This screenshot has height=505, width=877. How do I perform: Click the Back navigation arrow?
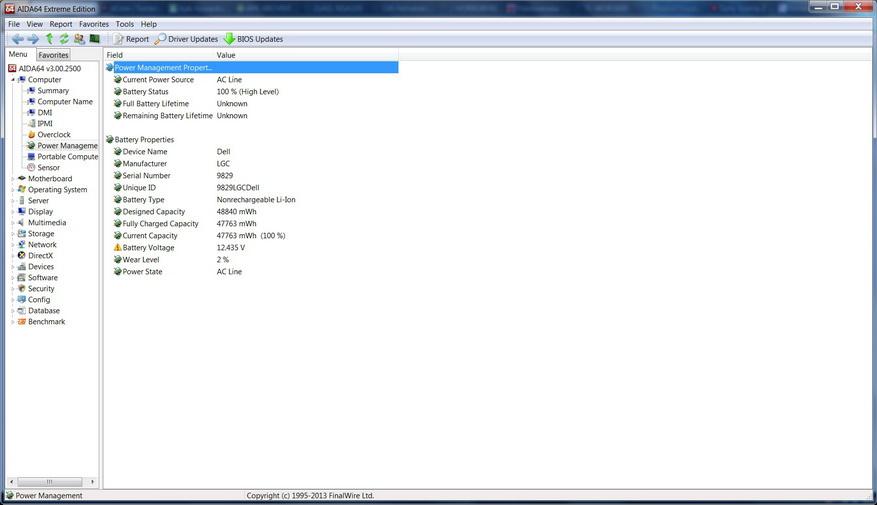point(18,39)
